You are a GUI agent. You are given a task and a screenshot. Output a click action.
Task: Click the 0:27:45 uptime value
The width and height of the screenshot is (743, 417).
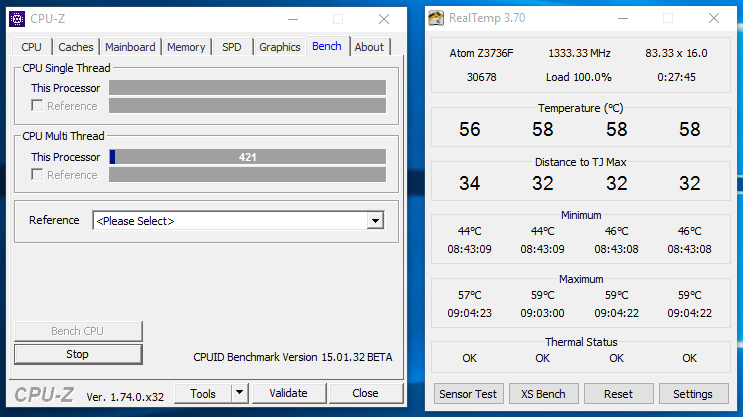tap(676, 77)
